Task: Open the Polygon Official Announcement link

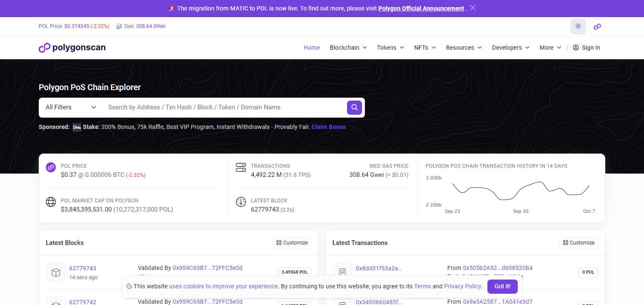Action: pyautogui.click(x=421, y=8)
